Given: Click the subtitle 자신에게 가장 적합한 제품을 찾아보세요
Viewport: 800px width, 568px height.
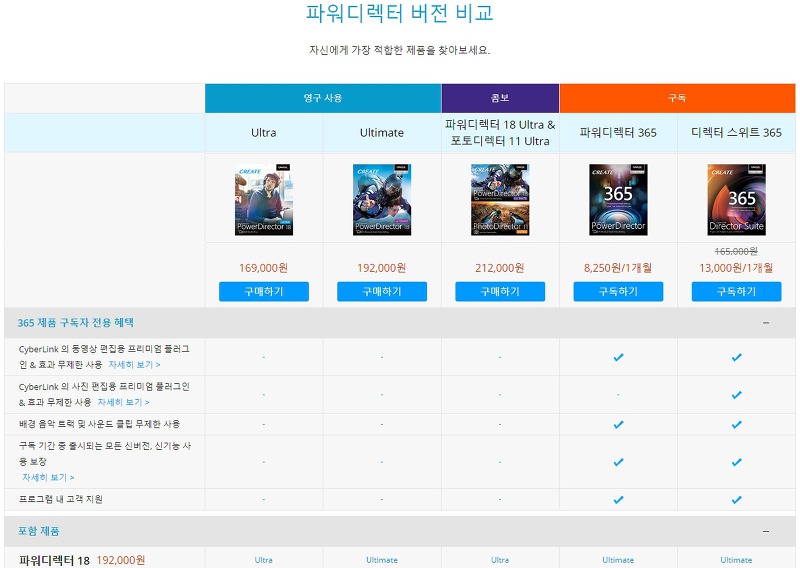Looking at the screenshot, I should [399, 50].
